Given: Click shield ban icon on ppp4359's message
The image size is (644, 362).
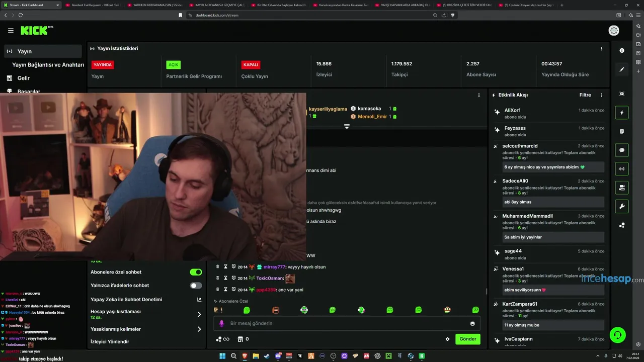Looking at the screenshot, I should point(233,290).
